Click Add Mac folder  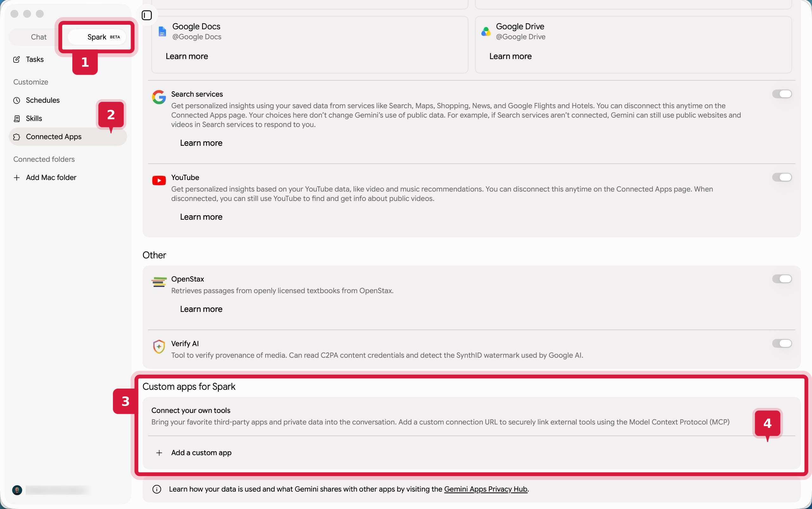[x=68, y=177]
